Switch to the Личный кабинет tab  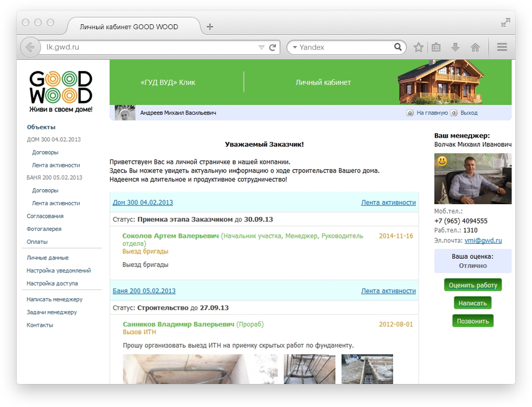click(x=323, y=82)
